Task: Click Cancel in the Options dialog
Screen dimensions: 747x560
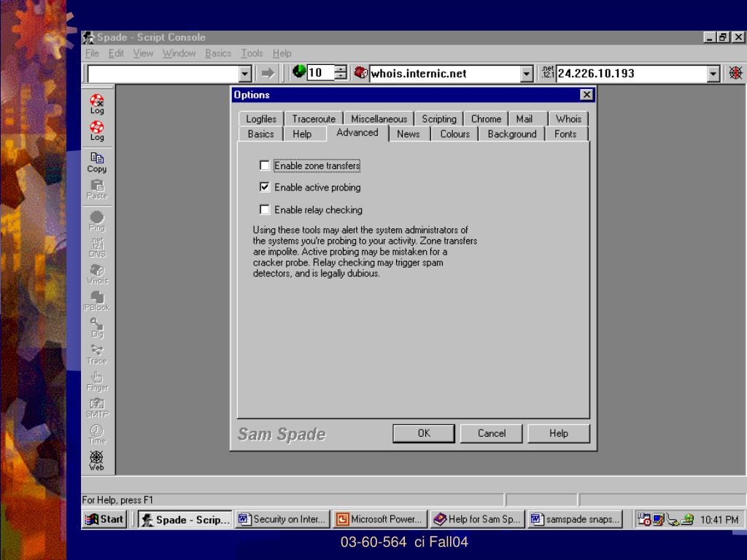Action: (492, 433)
